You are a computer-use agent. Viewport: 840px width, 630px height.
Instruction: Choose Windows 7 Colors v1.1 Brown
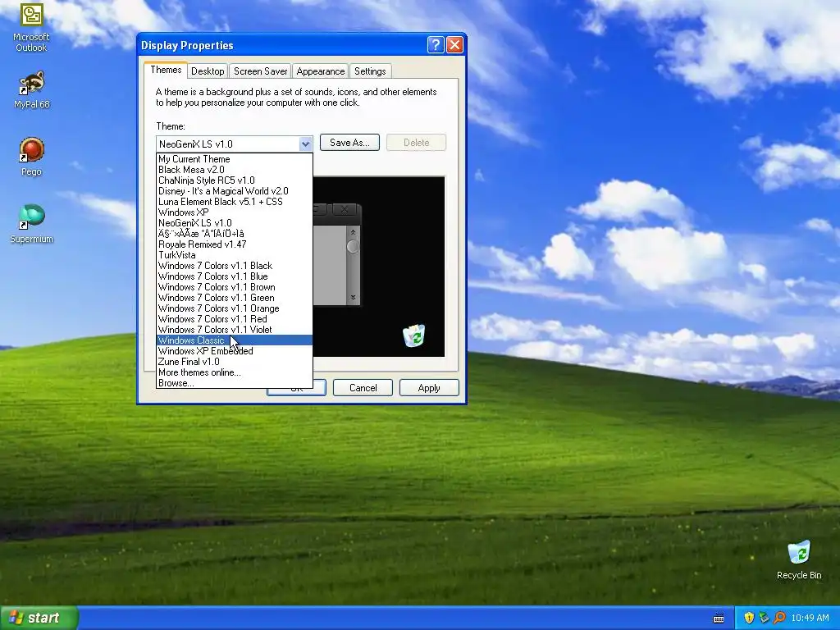(234, 287)
